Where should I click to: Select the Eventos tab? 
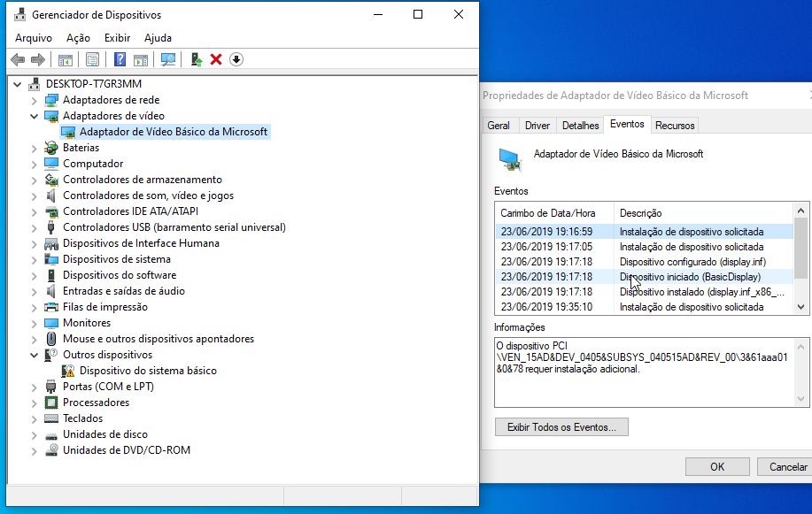point(627,124)
